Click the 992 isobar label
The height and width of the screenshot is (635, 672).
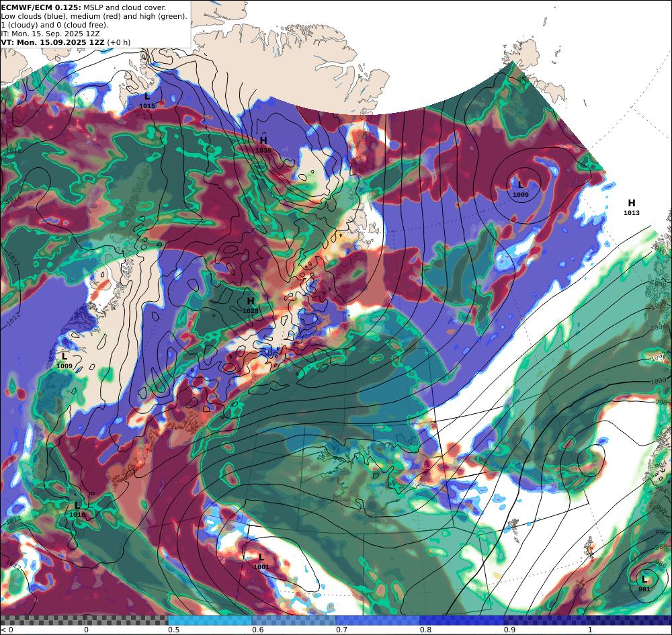pos(662,510)
